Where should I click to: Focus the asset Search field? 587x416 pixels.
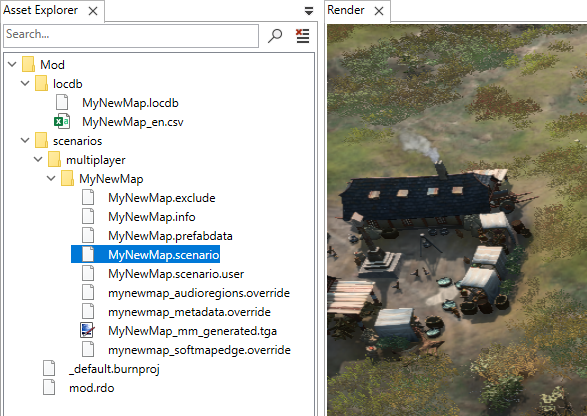[x=131, y=36]
